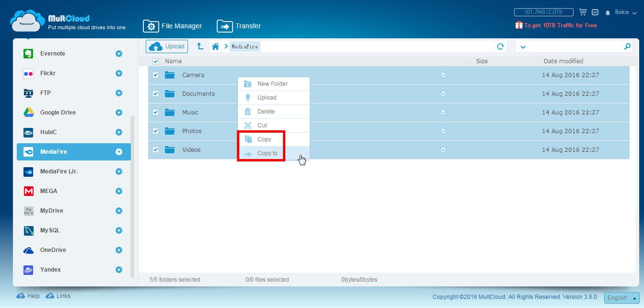Sort by the Name column header
Screen dimensions: 644x308
point(173,61)
